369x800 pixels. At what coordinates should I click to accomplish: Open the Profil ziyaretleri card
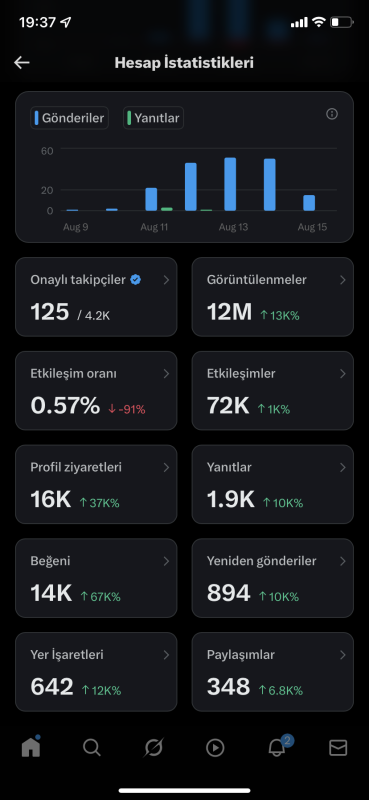tap(96, 484)
